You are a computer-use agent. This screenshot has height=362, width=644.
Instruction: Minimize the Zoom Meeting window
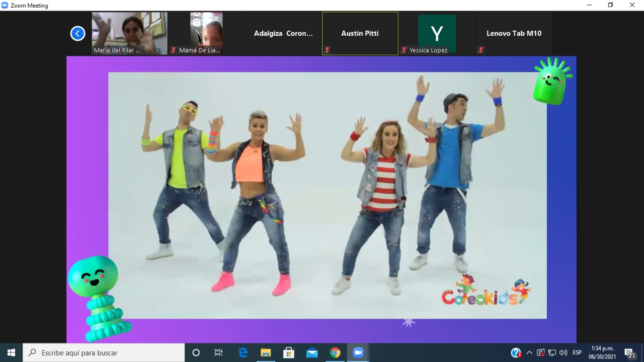[589, 5]
